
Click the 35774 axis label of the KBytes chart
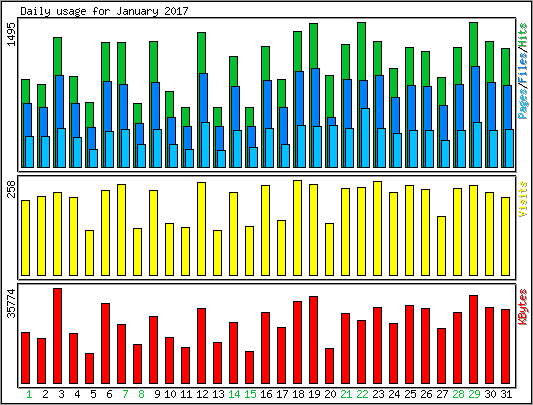tap(12, 303)
